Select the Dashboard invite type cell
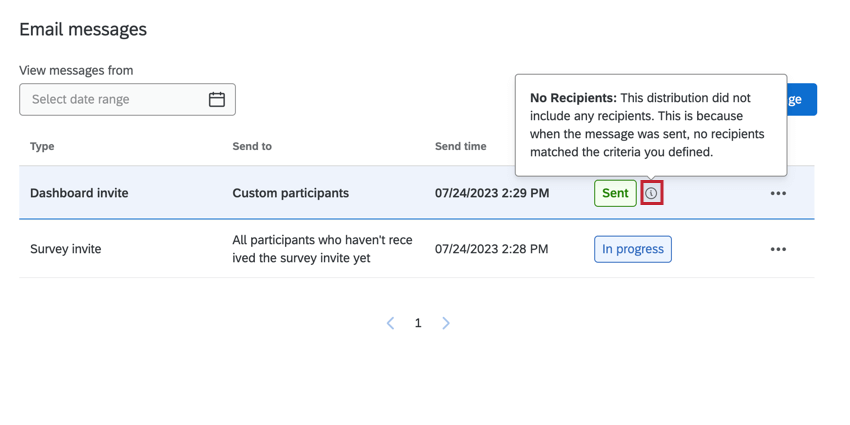Screen dimensions: 850x425 [79, 193]
